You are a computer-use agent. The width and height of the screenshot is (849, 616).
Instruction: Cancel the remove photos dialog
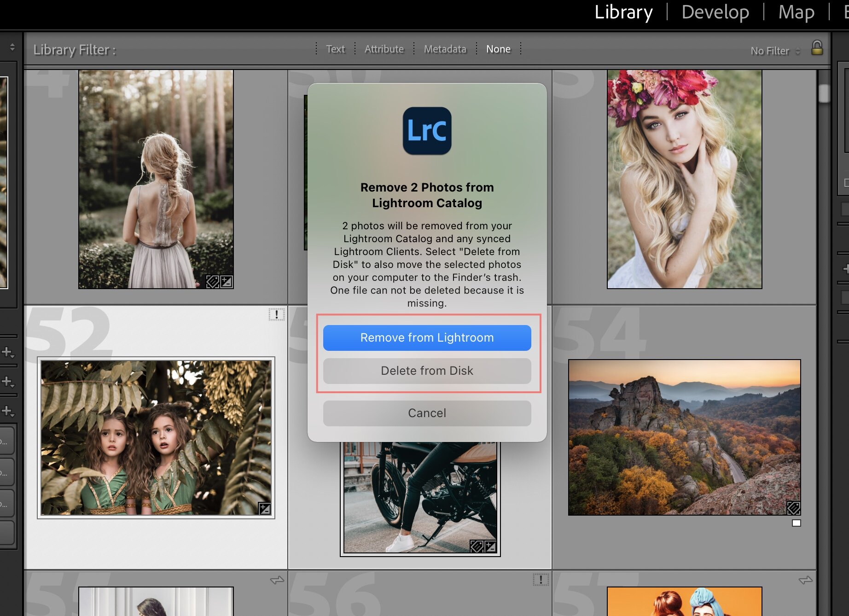[x=427, y=413]
